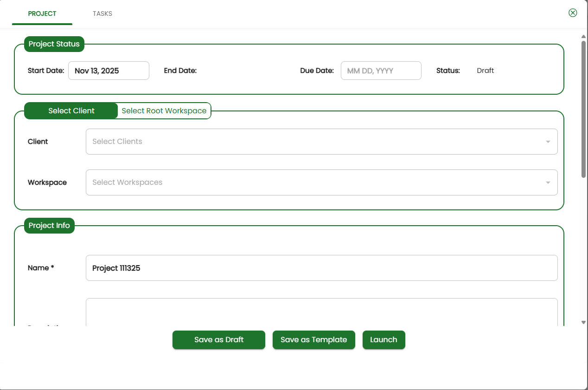
Task: Click the Due Date input field
Action: coord(381,71)
